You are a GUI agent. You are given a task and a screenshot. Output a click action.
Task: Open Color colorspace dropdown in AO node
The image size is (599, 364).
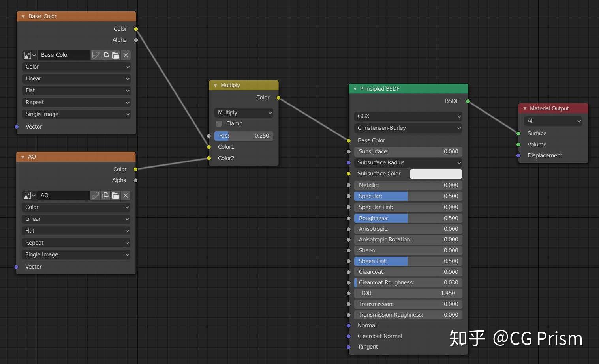click(x=76, y=207)
